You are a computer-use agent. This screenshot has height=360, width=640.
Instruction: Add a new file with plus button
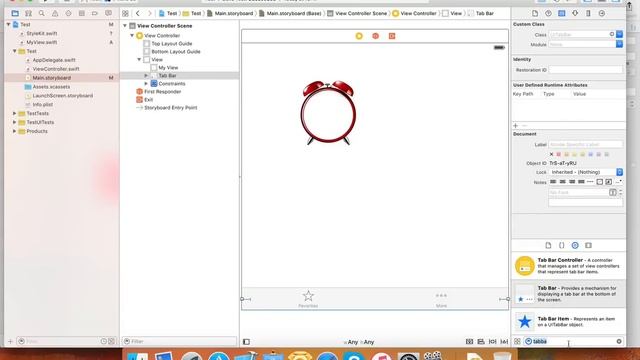click(10, 341)
